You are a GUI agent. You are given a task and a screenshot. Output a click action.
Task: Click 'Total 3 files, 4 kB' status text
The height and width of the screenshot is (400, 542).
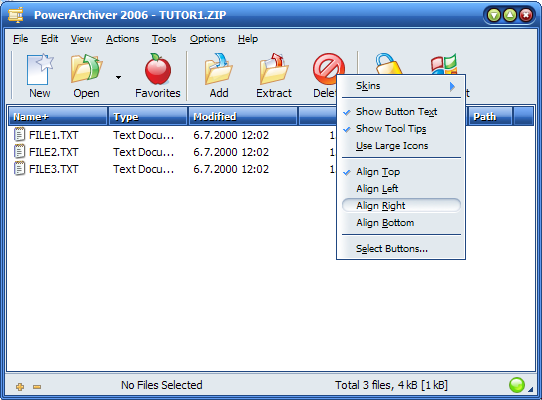[391, 385]
